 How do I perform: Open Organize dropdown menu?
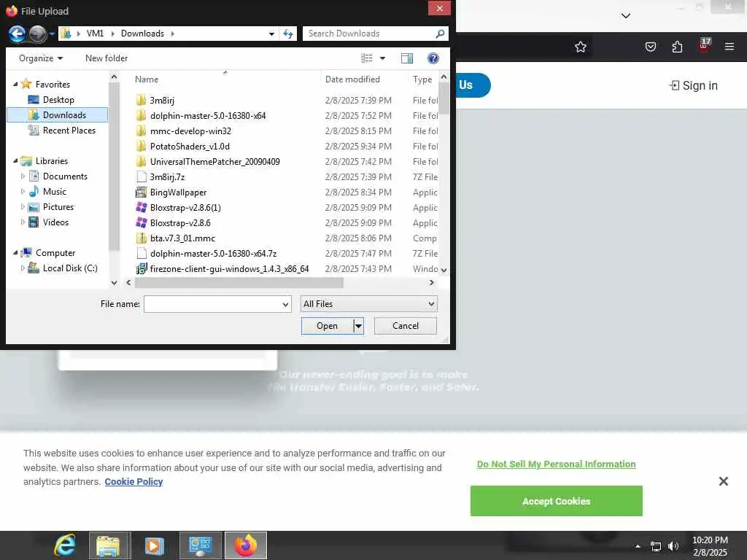coord(41,58)
